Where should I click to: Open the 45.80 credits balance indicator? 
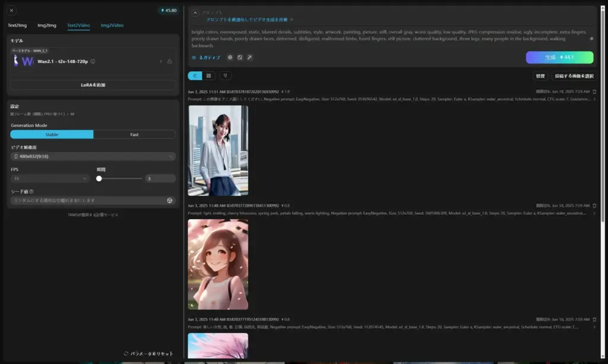[x=169, y=11]
